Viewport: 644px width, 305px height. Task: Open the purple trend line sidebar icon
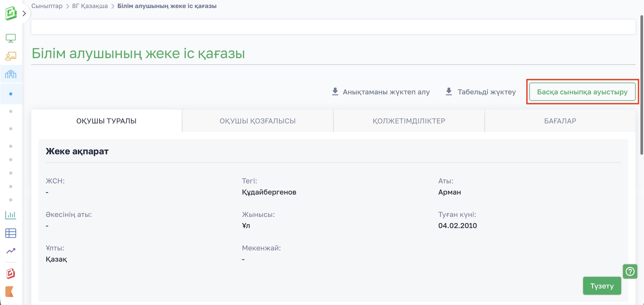click(x=11, y=251)
